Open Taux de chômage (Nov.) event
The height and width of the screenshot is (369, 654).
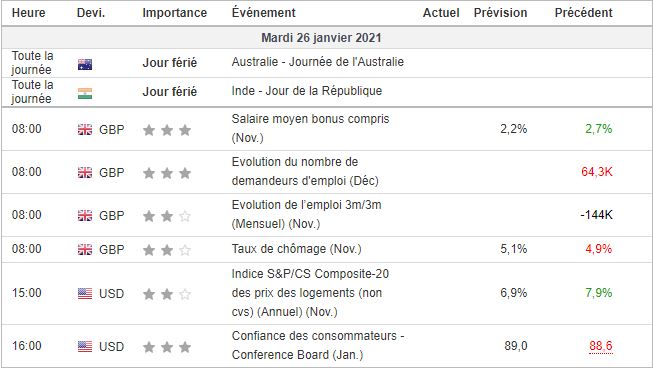(x=297, y=249)
